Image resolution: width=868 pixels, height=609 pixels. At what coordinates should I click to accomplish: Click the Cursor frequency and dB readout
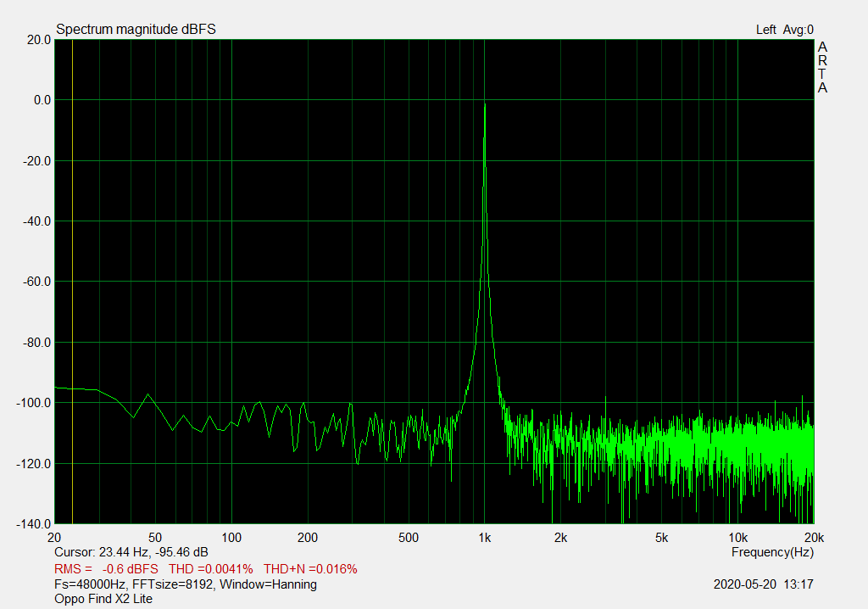click(131, 552)
